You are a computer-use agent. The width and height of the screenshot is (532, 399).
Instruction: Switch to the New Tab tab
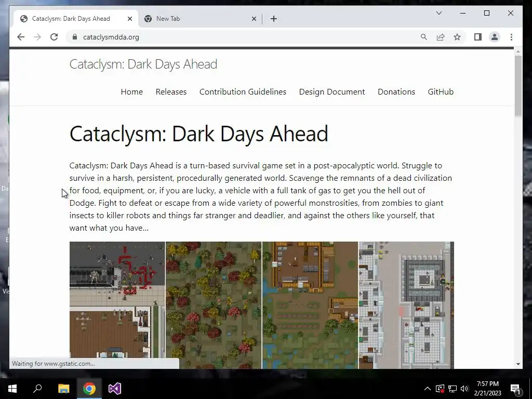coord(200,19)
